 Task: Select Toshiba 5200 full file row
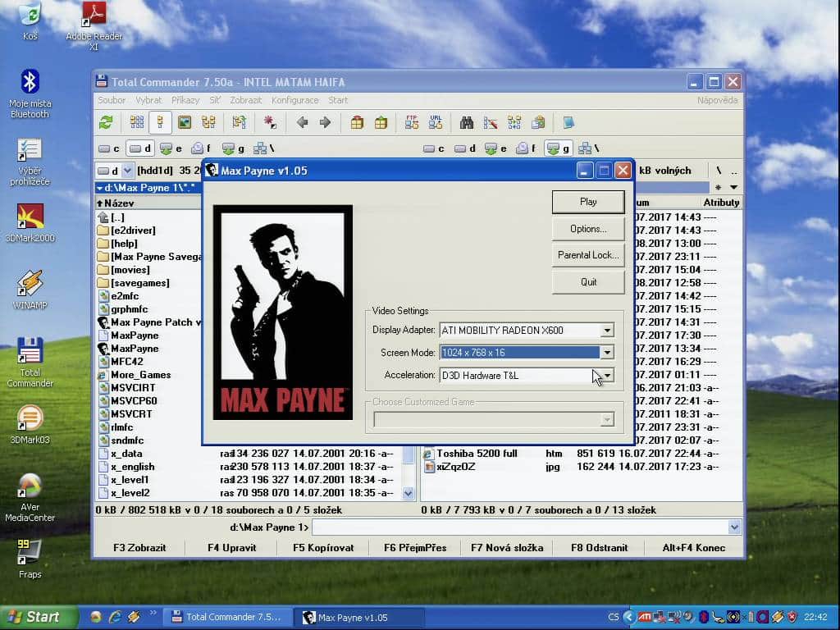(582, 454)
